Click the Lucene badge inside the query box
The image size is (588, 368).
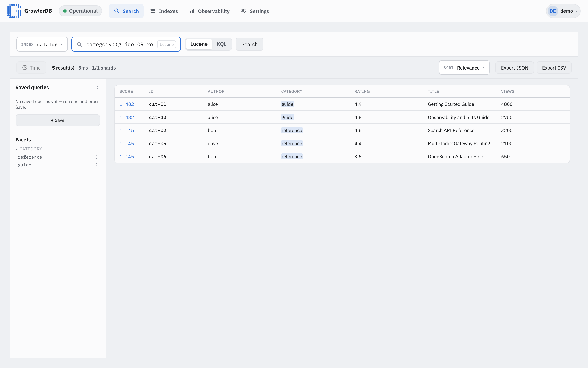tap(167, 44)
